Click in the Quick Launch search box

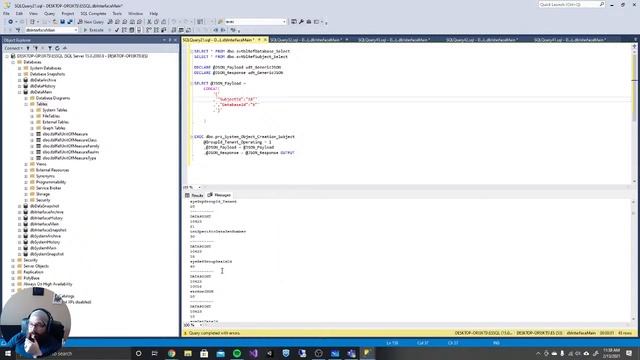click(571, 4)
